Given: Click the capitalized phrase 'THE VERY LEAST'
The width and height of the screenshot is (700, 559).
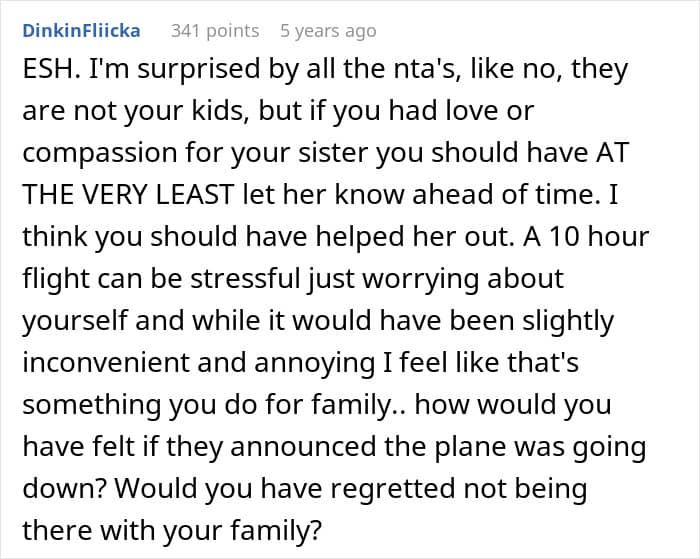Looking at the screenshot, I should (x=128, y=195).
